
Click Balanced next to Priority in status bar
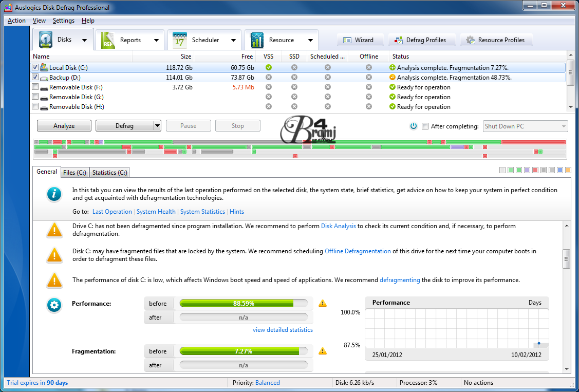pos(267,383)
